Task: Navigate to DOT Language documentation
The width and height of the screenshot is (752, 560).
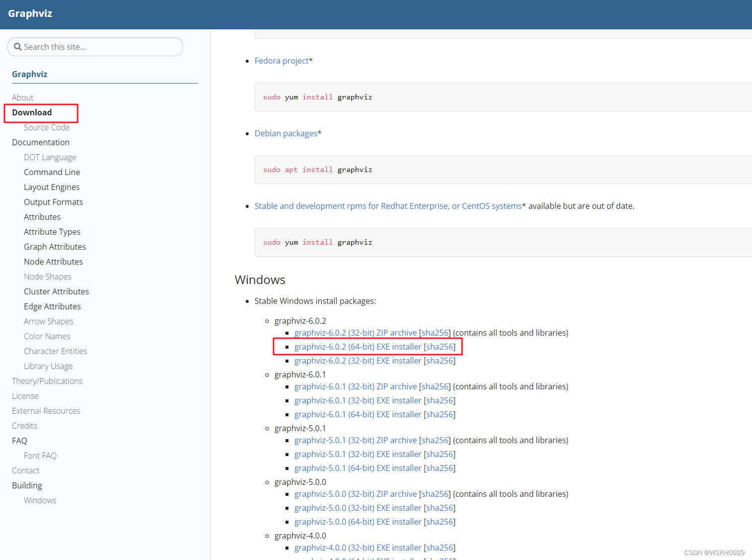Action: click(x=50, y=157)
